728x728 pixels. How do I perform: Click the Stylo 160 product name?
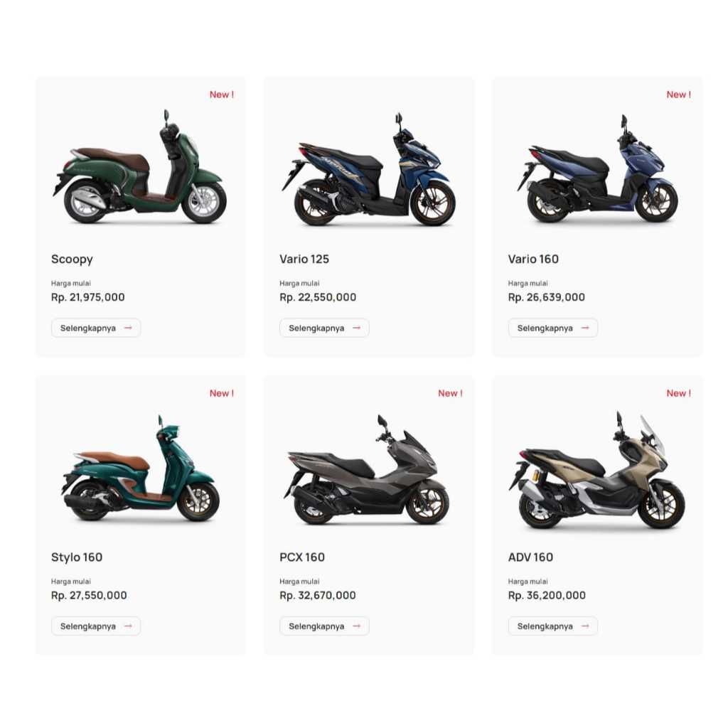pos(77,557)
